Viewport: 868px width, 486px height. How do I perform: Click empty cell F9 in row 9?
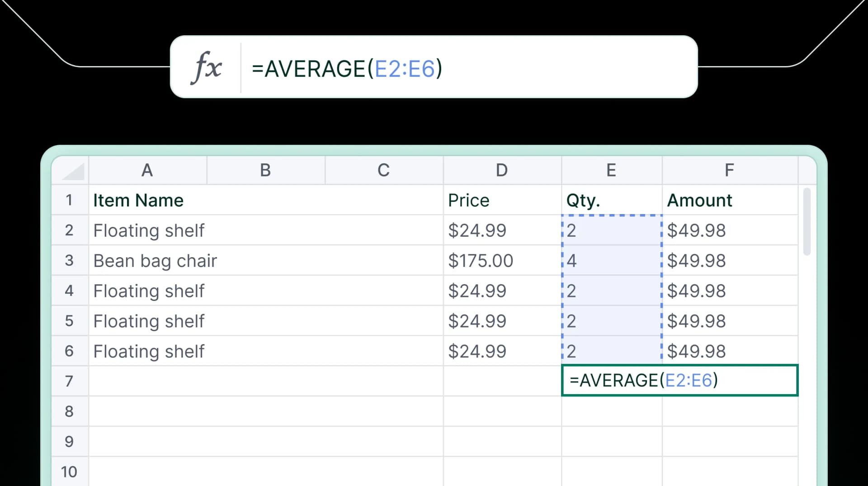730,441
